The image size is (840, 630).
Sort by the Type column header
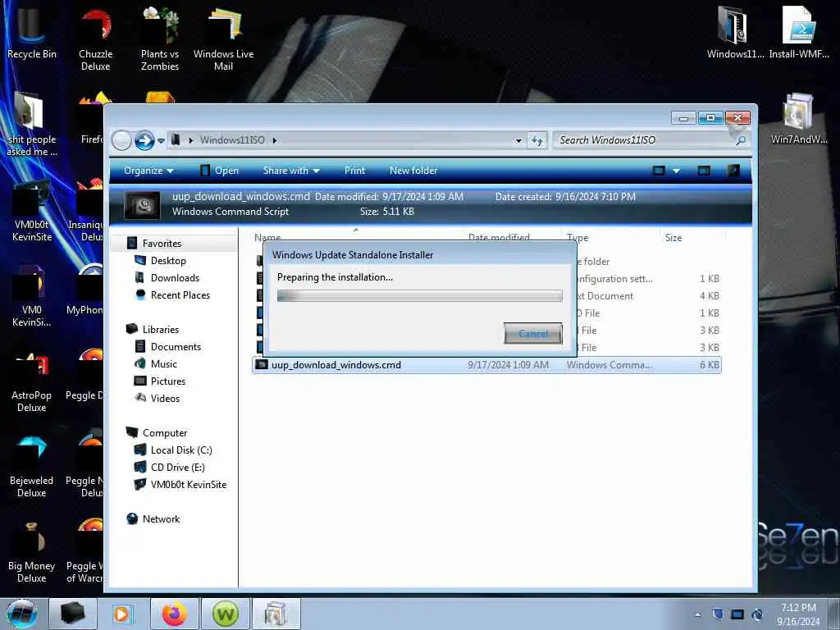point(577,237)
